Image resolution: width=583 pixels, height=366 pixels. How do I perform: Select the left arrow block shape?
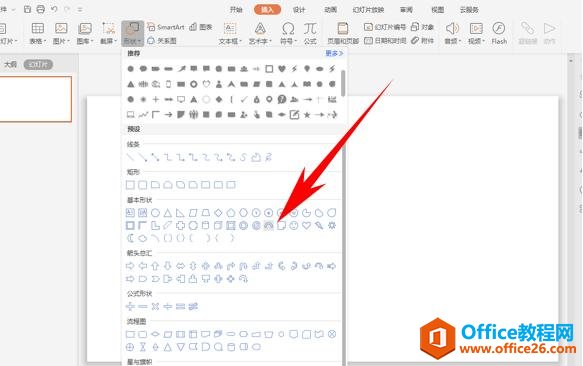[x=143, y=266]
